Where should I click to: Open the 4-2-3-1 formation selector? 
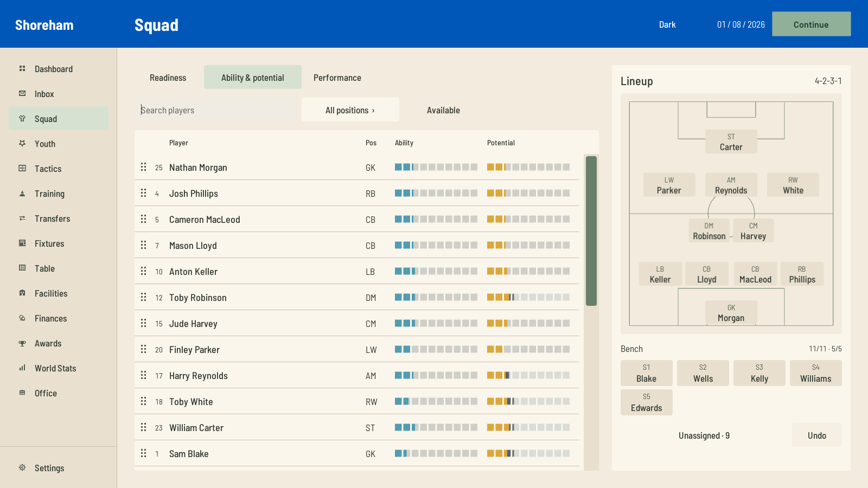coord(828,81)
